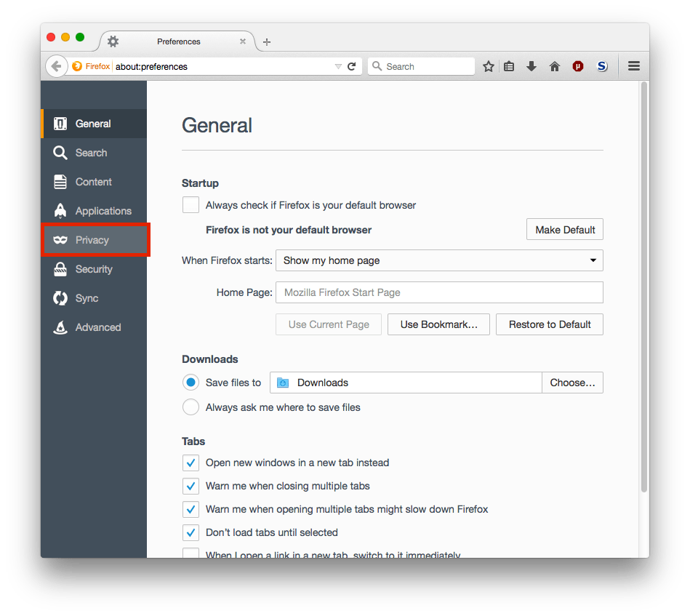
Task: Bookmark this page with the star icon
Action: 488,66
